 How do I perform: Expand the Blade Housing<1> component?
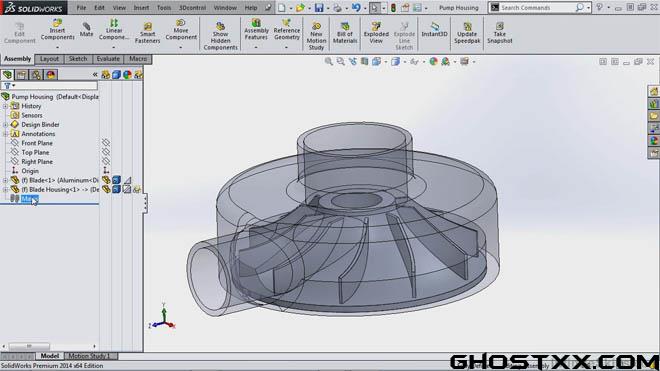(5, 190)
